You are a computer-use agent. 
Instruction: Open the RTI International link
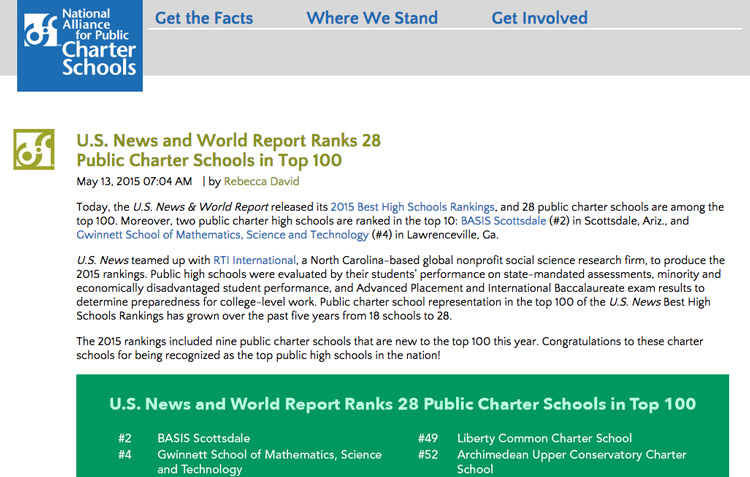(254, 260)
